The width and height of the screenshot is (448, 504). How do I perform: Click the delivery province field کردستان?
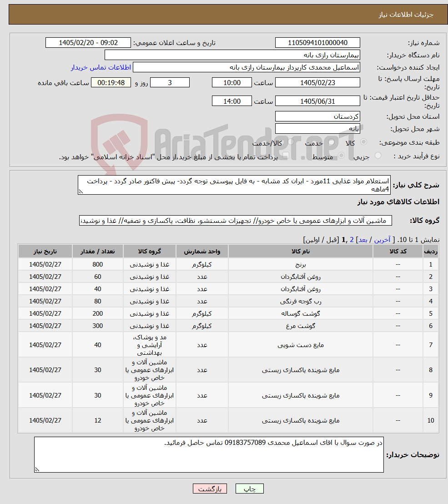(317, 116)
